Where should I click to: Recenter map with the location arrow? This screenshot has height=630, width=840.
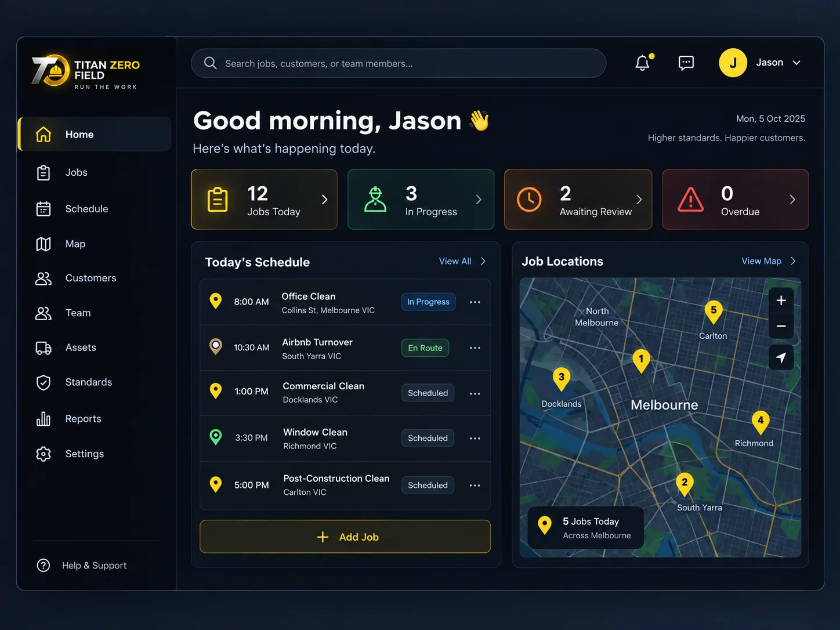(781, 357)
